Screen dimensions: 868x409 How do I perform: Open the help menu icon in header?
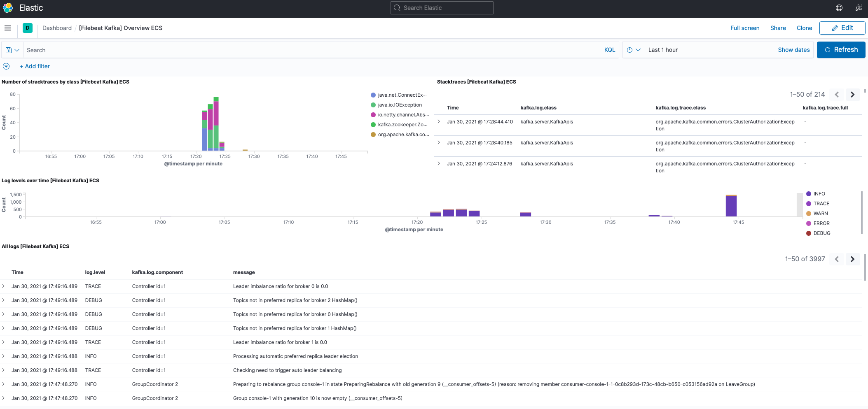pyautogui.click(x=839, y=8)
